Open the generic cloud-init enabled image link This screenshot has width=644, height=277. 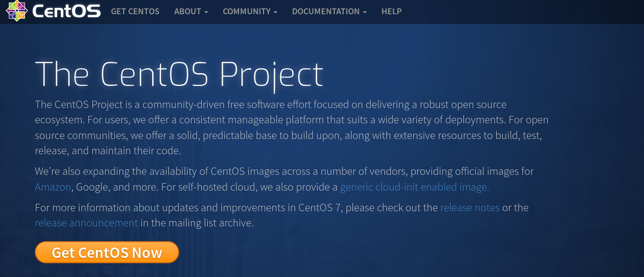coord(415,187)
